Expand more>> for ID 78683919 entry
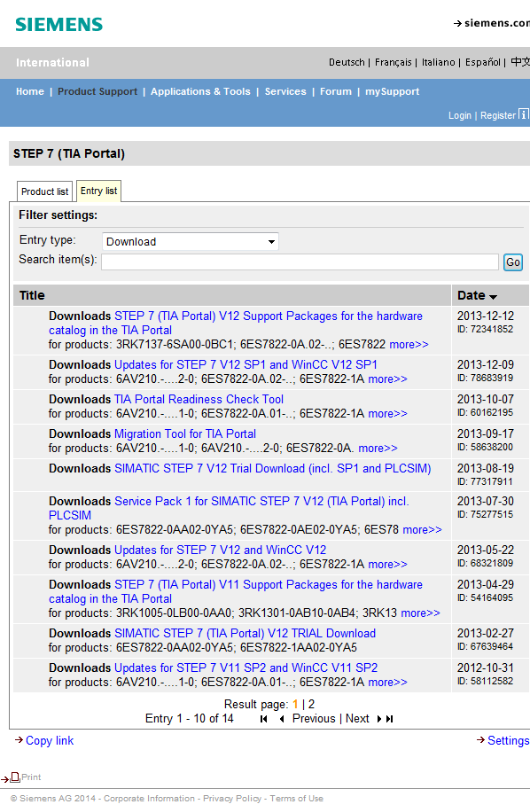This screenshot has height=812, width=530. [387, 379]
